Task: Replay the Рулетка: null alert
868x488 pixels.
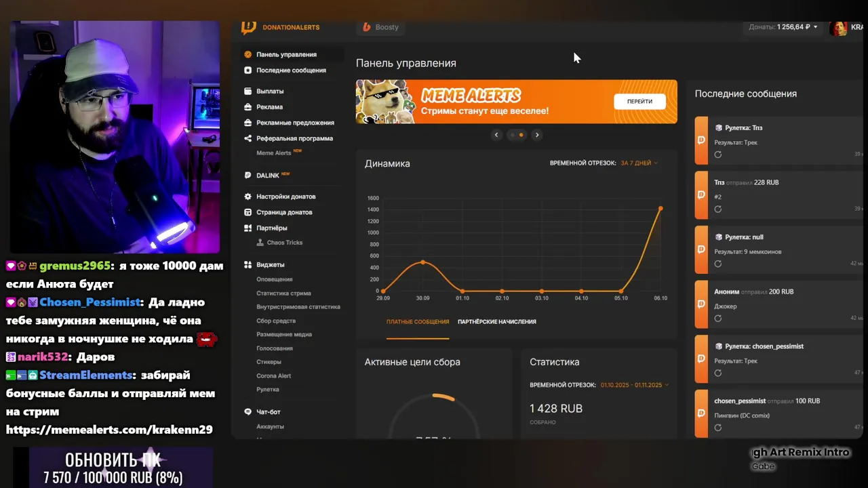Action: click(718, 264)
